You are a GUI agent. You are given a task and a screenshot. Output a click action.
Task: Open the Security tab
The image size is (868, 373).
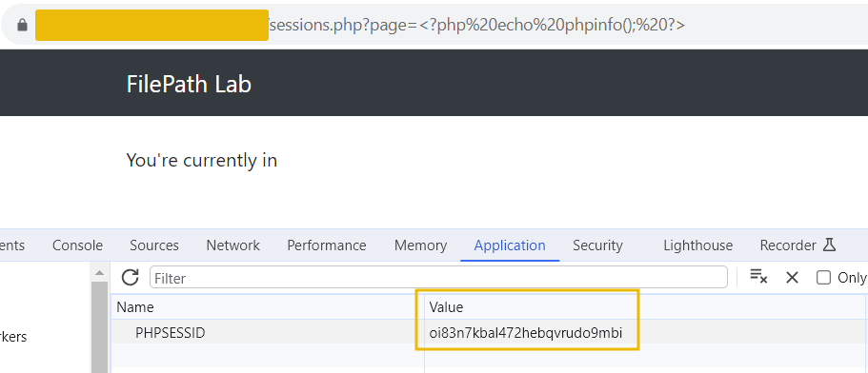597,245
